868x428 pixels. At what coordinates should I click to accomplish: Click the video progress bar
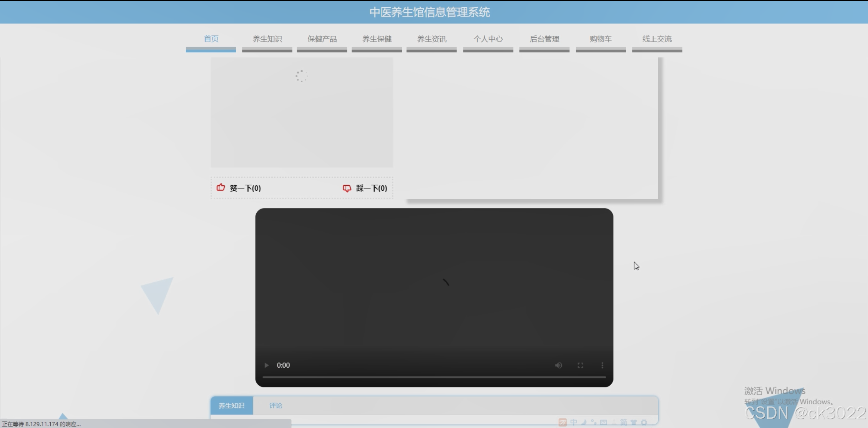click(434, 377)
